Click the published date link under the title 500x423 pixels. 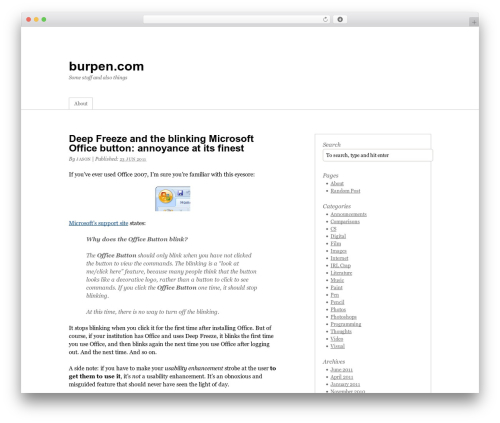(133, 159)
